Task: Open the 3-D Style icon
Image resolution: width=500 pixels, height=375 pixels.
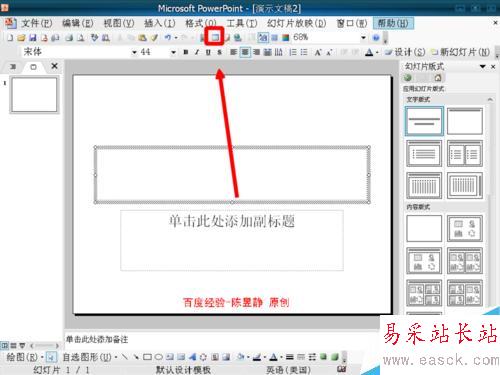Action: (335, 357)
